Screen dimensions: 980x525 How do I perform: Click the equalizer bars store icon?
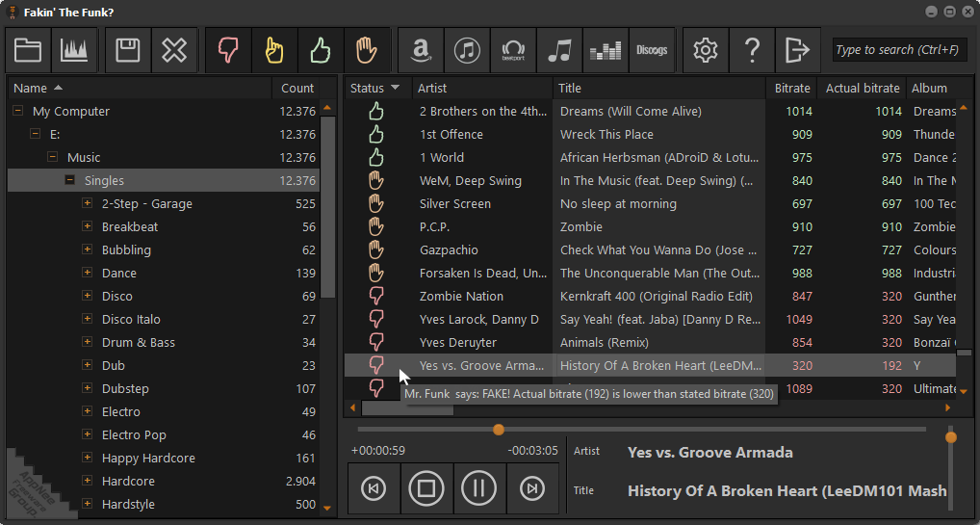606,50
